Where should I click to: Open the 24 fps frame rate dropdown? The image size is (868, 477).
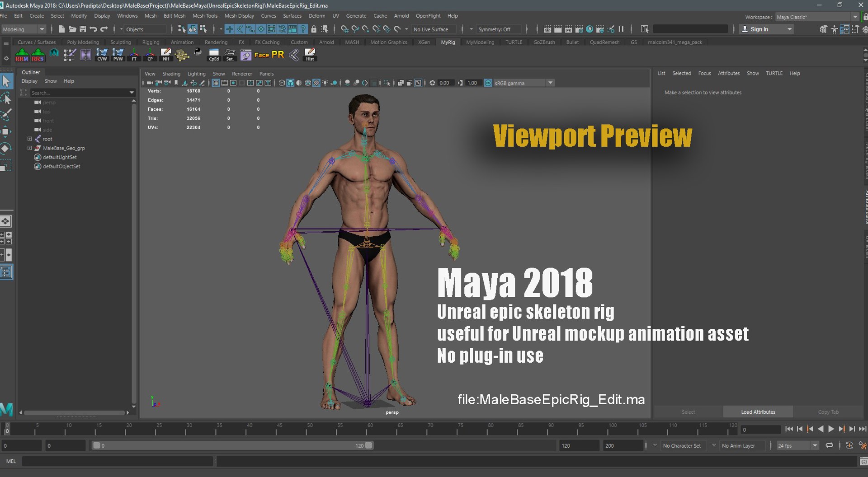(797, 446)
